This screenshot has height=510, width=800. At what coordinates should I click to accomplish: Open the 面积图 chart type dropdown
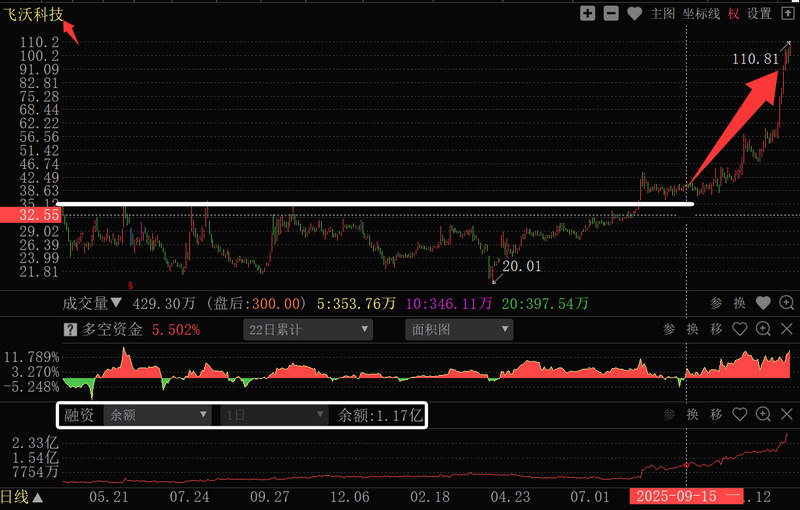click(459, 329)
